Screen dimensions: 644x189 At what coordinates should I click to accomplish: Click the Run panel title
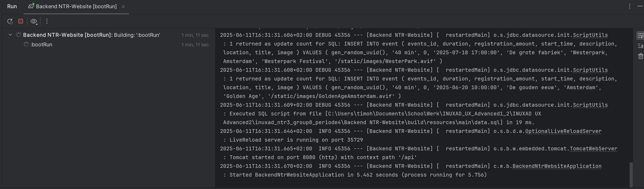pos(12,6)
